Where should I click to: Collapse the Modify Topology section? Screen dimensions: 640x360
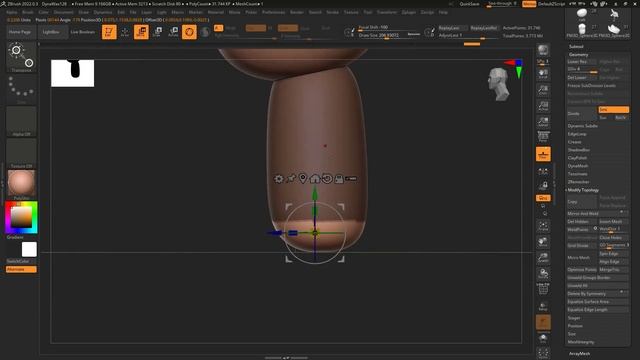coord(583,190)
